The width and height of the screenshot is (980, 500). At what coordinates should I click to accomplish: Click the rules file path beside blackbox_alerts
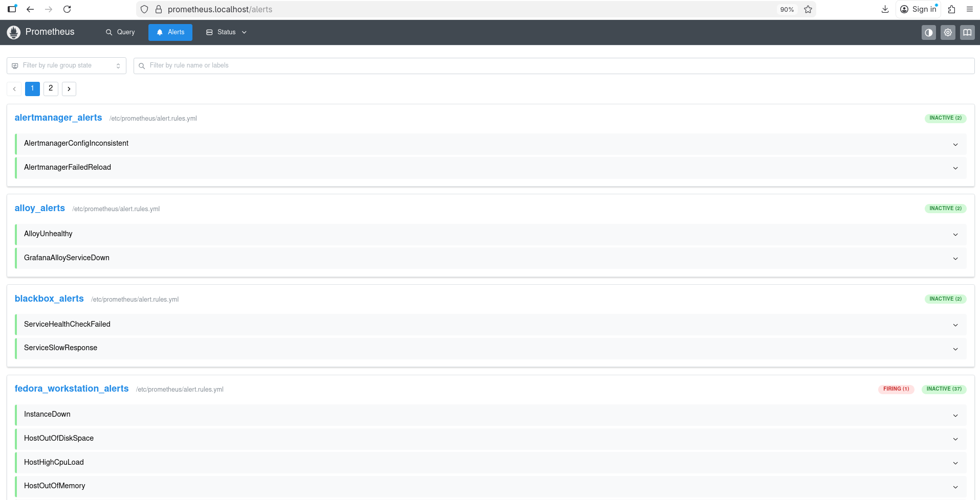[x=135, y=300]
